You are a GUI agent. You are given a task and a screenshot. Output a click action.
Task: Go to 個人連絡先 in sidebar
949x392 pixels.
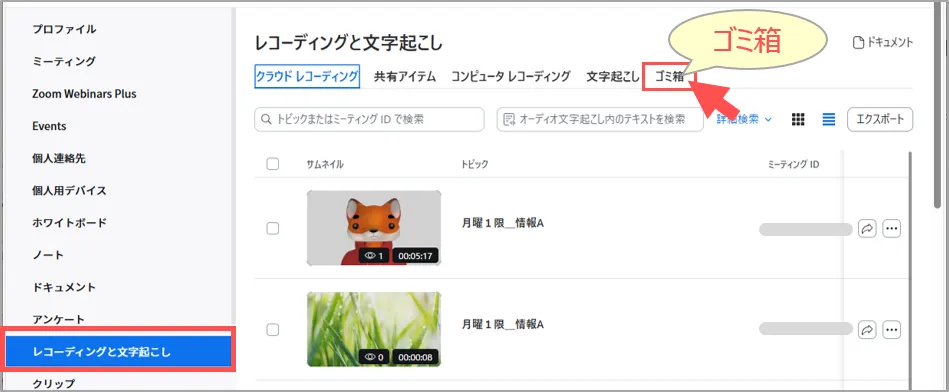(x=59, y=158)
